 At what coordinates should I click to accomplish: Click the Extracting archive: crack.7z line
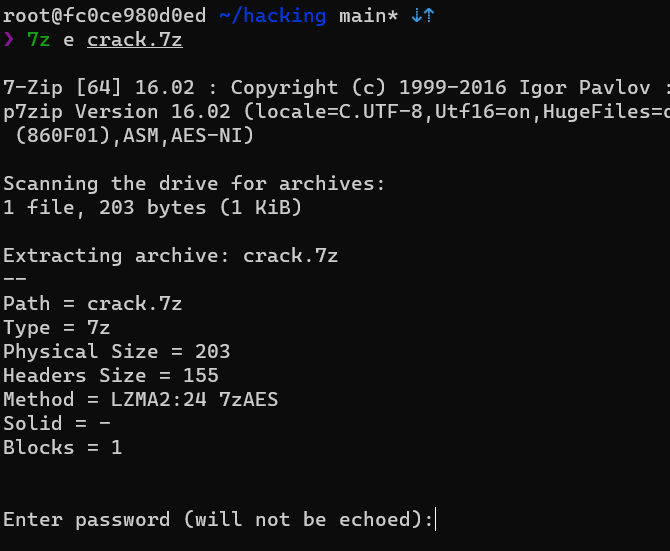170,255
